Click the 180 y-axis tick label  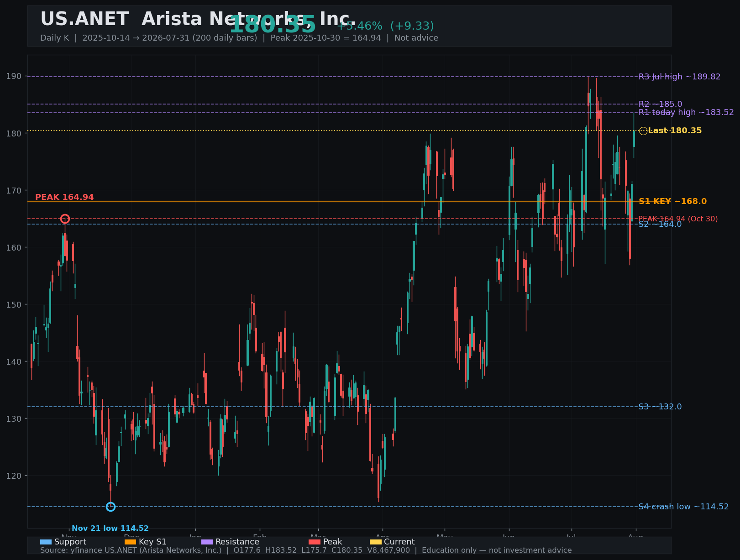click(14, 133)
